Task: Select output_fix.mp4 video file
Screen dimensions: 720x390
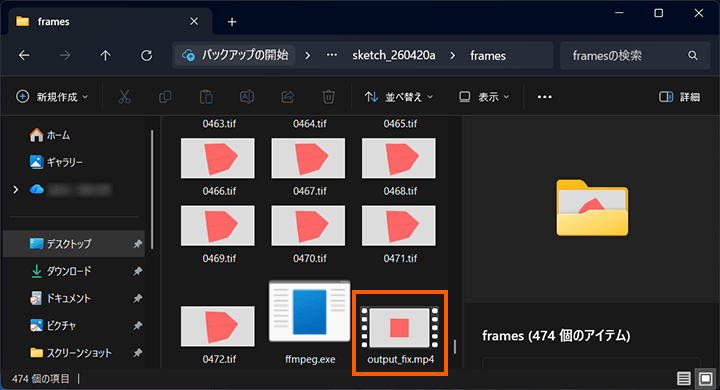Action: [x=399, y=328]
